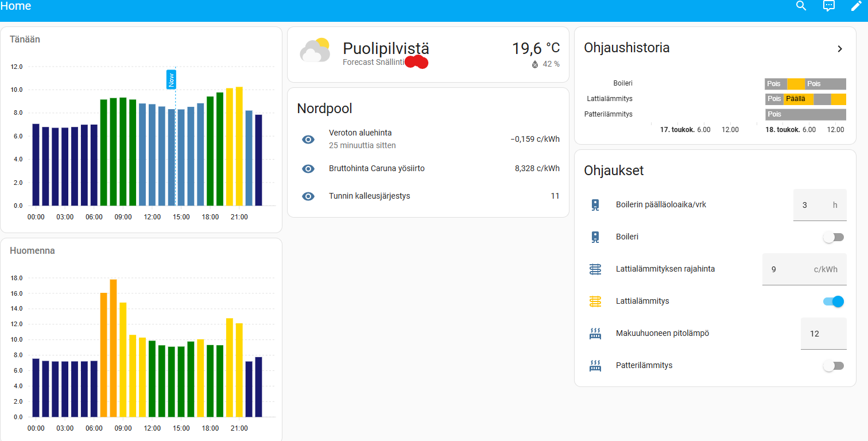
Task: Click the Home title in header
Action: coord(16,6)
